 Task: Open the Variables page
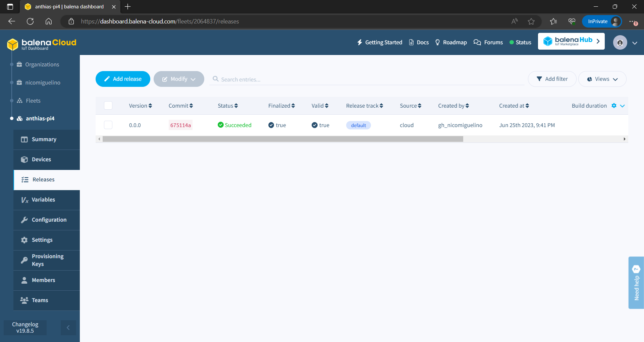click(x=47, y=200)
